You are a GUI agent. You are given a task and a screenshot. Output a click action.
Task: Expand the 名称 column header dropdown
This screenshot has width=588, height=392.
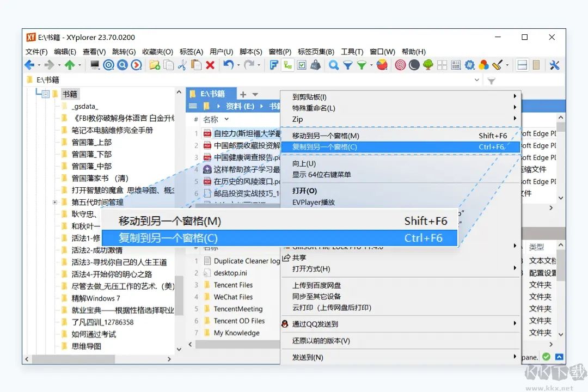(226, 119)
